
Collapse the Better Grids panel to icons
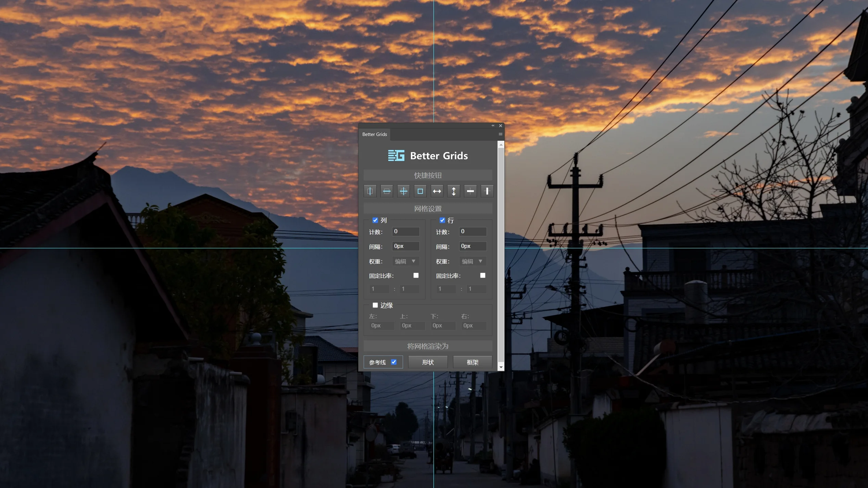pos(493,126)
